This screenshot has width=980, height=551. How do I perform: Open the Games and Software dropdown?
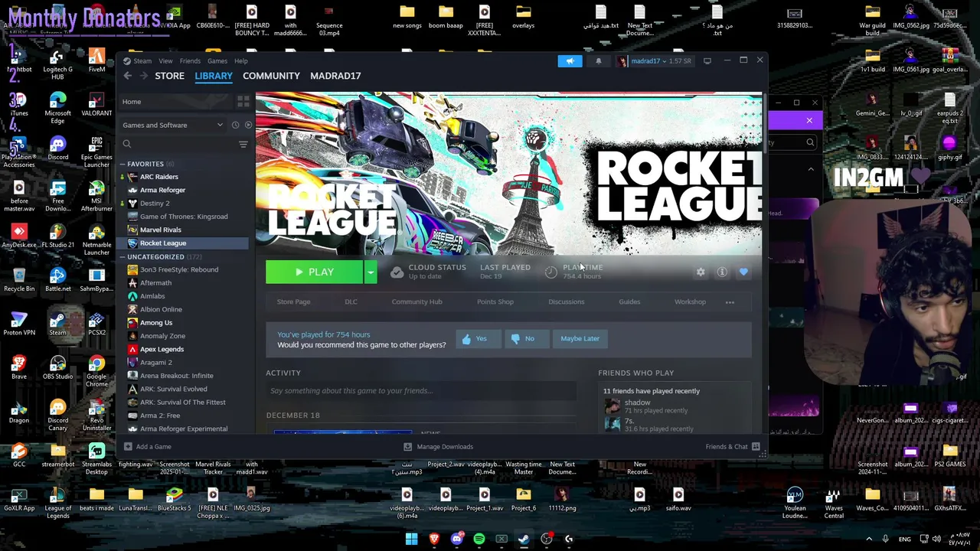[173, 125]
